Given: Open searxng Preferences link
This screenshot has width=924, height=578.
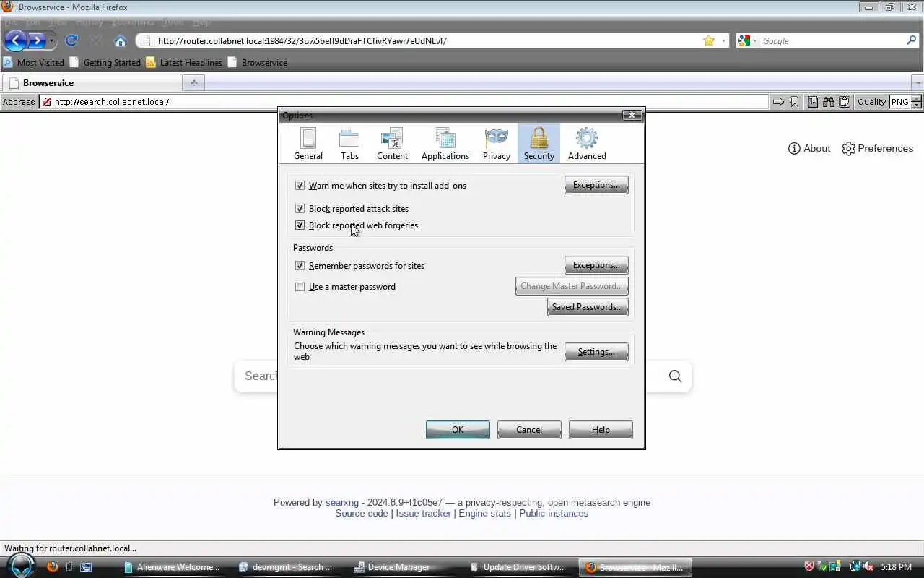Looking at the screenshot, I should click(x=878, y=148).
